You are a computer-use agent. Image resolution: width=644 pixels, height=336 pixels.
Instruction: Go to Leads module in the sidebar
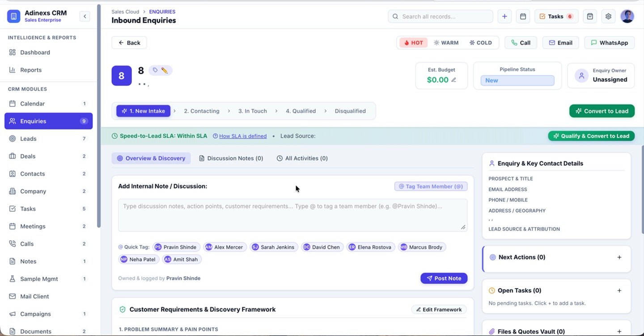click(x=48, y=139)
